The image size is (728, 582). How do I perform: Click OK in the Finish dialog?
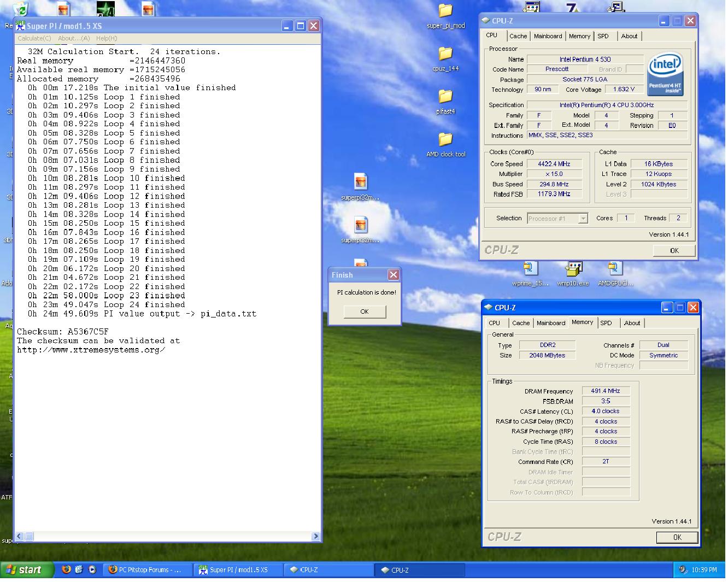point(365,311)
